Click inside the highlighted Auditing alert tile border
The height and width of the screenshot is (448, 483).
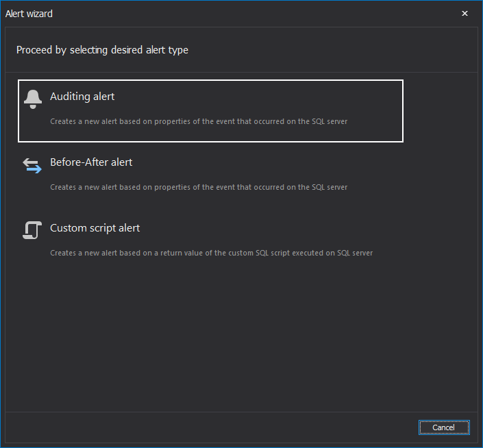211,111
